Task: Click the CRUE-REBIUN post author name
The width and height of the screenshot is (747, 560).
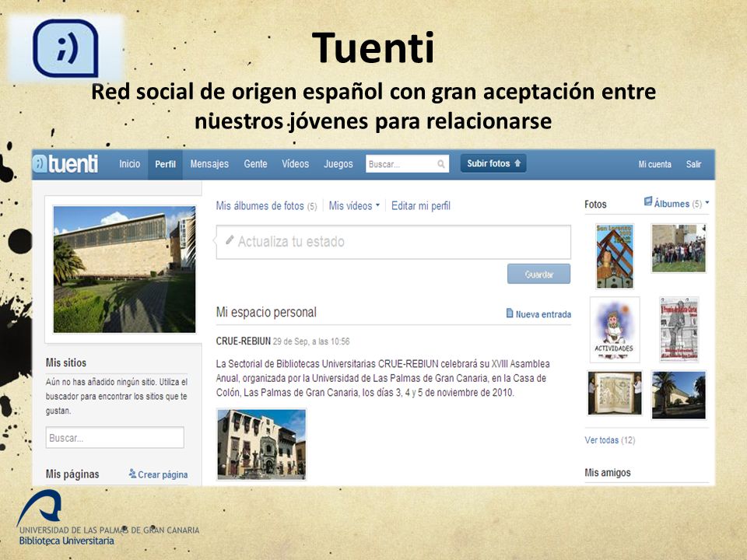Action: click(243, 341)
